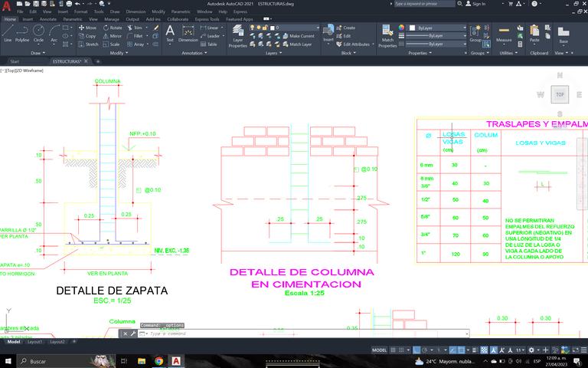Click the Save icon in quick access toolbar

pos(36,4)
